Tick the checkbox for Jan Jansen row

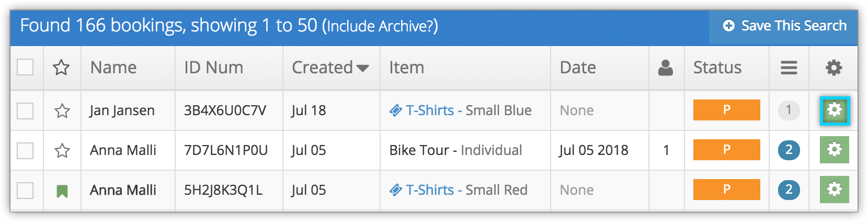coord(25,111)
